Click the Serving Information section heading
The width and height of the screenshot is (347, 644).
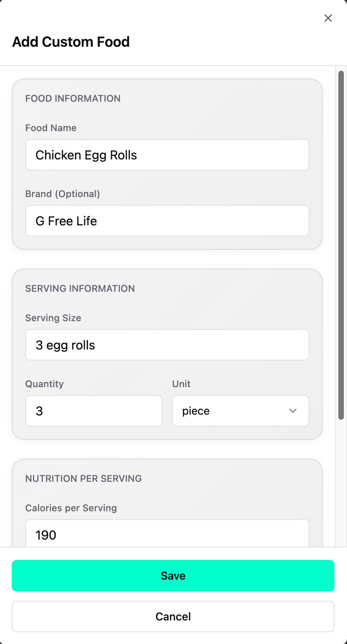(x=80, y=289)
